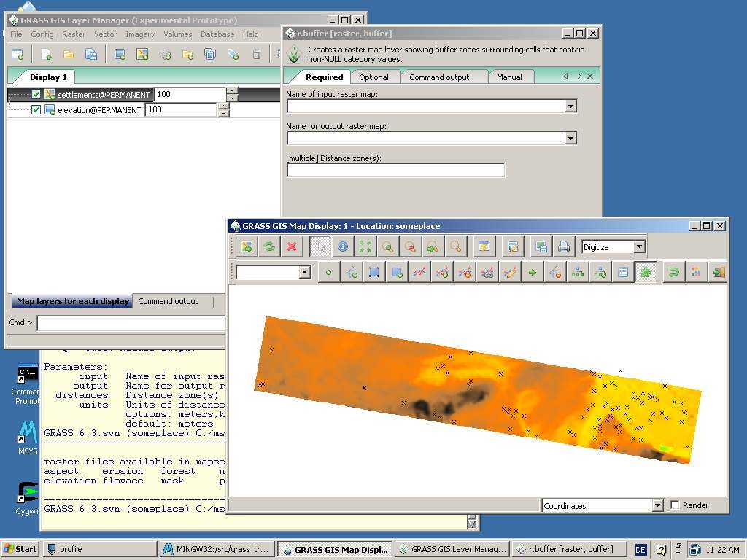The image size is (747, 560).
Task: Open the Digitize mode dropdown
Action: (639, 246)
